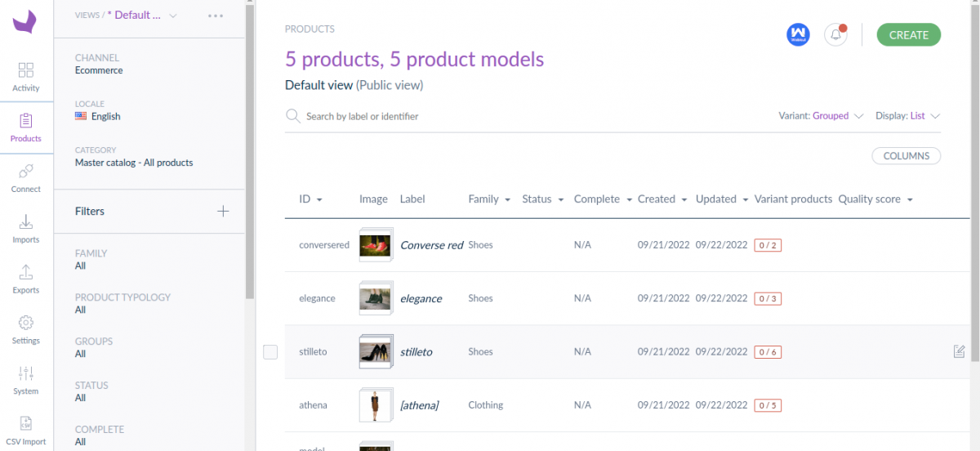Image resolution: width=980 pixels, height=451 pixels.
Task: Open the Display List dropdown
Action: click(x=908, y=116)
